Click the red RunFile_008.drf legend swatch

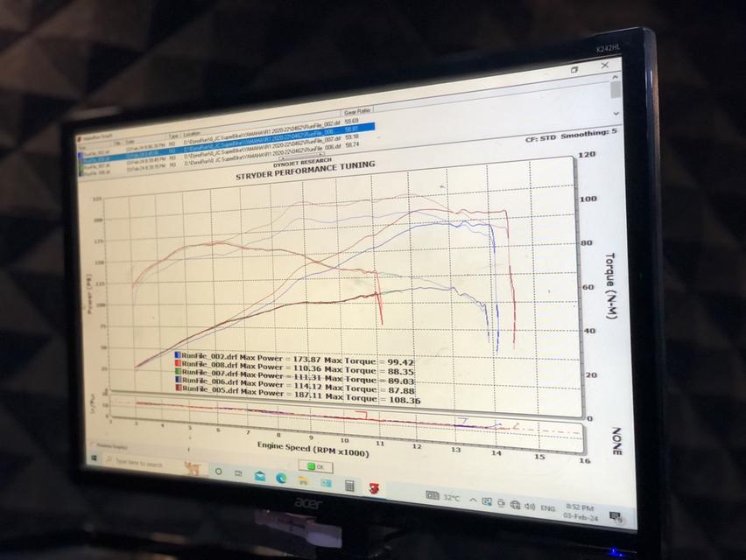[179, 363]
